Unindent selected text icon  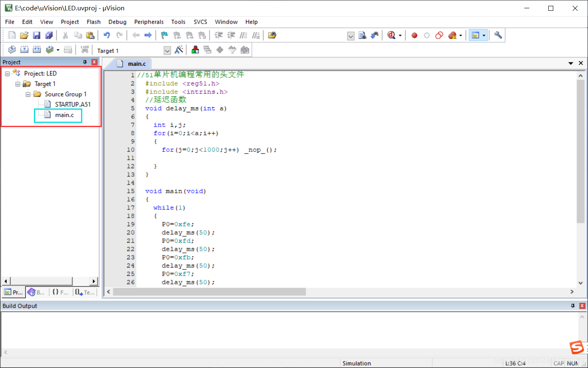tap(232, 36)
